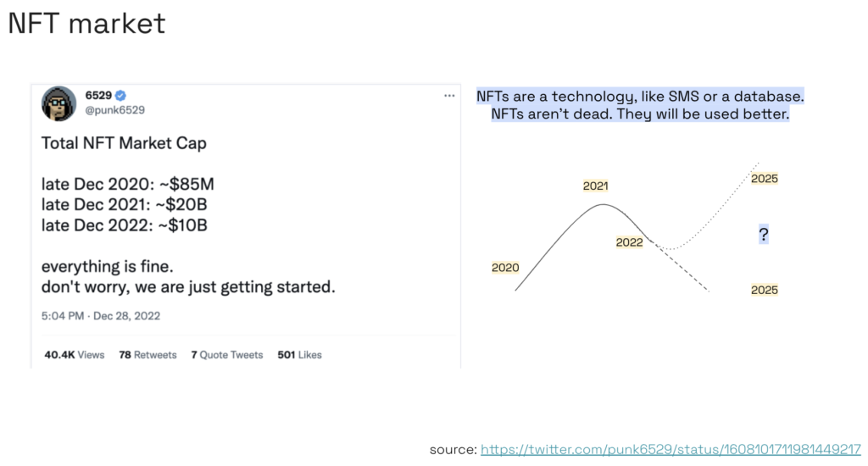
Task: Open the tweet's three-dot more menu
Action: click(x=449, y=96)
